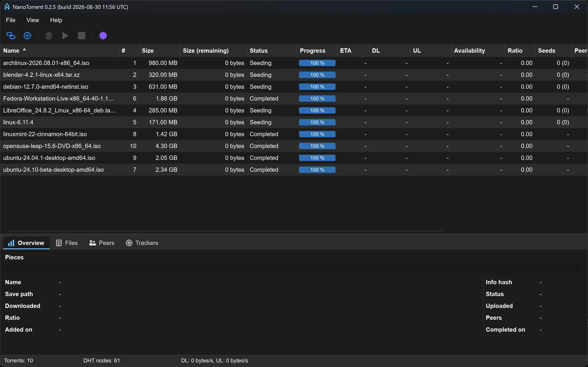Click archlinux progress bar at 100 %

317,63
